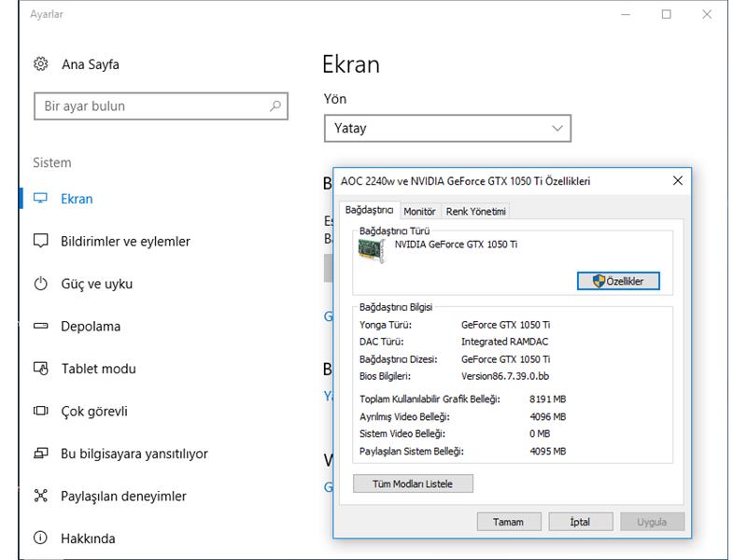Viewport: 747px width, 560px height.
Task: Click 'Yonga Türü:' label
Action: coord(386,325)
